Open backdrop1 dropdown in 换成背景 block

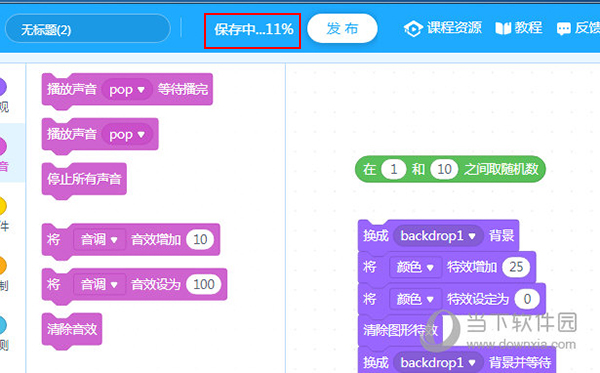coord(438,236)
